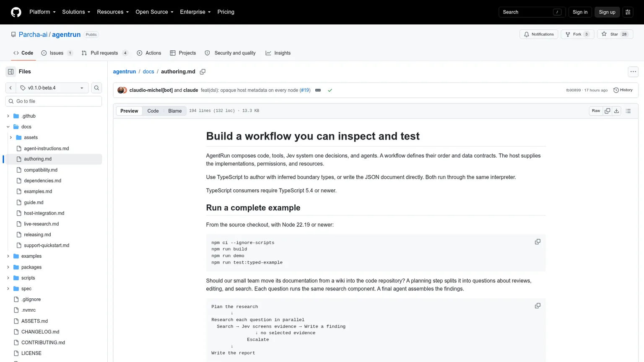This screenshot has height=362, width=644.
Task: Open the more file actions menu
Action: (x=633, y=72)
